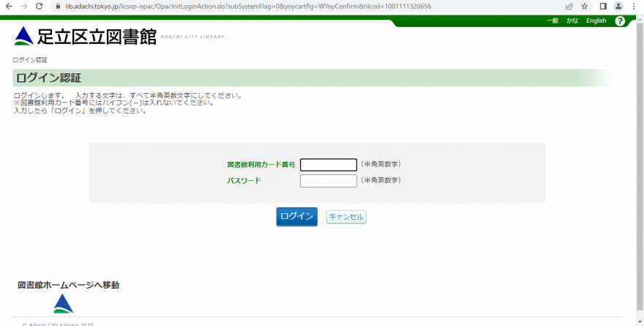
Task: Focus the library card number field
Action: (328, 165)
